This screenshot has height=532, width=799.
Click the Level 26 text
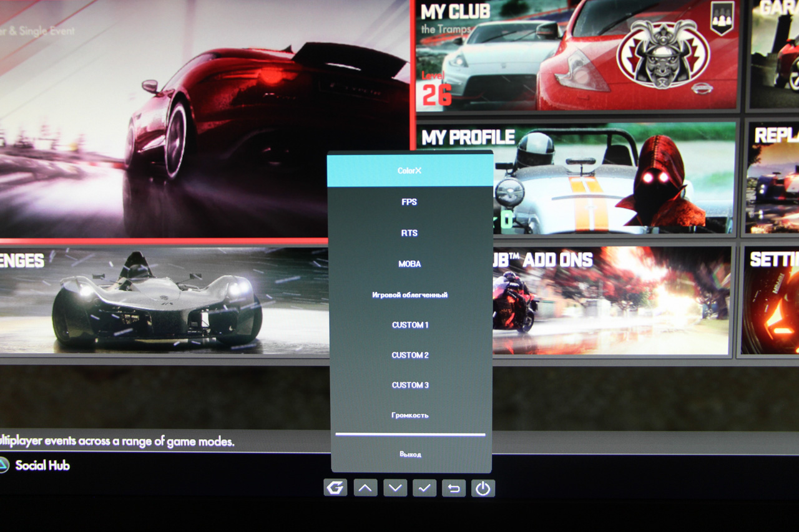tap(435, 89)
